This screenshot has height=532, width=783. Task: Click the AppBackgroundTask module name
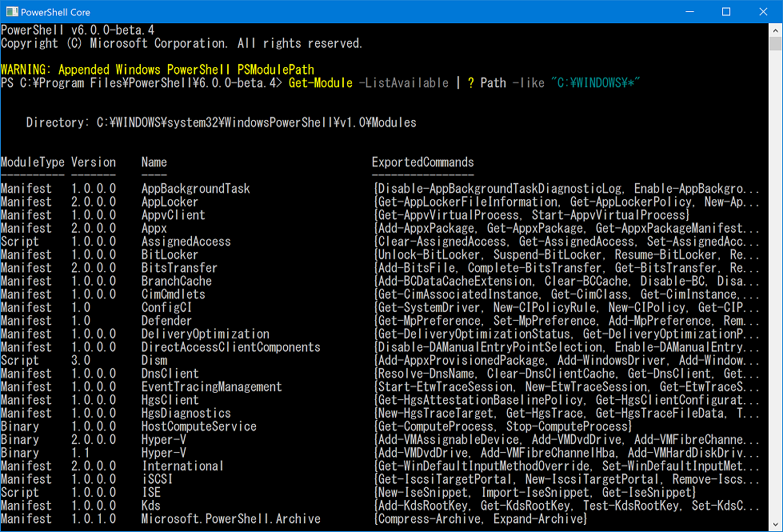point(195,189)
